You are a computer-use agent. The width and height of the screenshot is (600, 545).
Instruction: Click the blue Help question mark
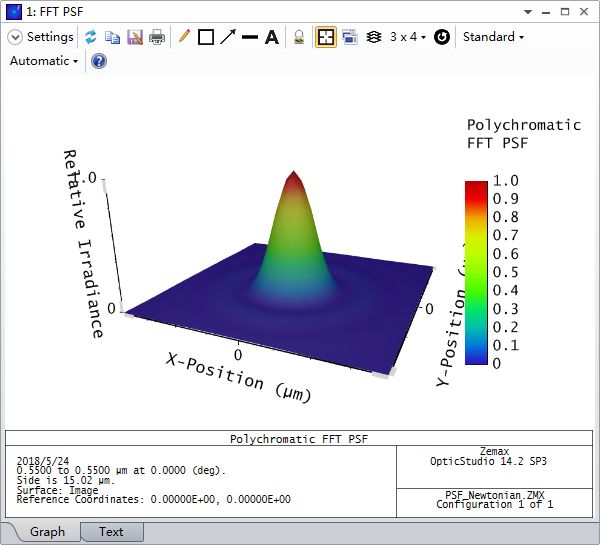click(99, 61)
